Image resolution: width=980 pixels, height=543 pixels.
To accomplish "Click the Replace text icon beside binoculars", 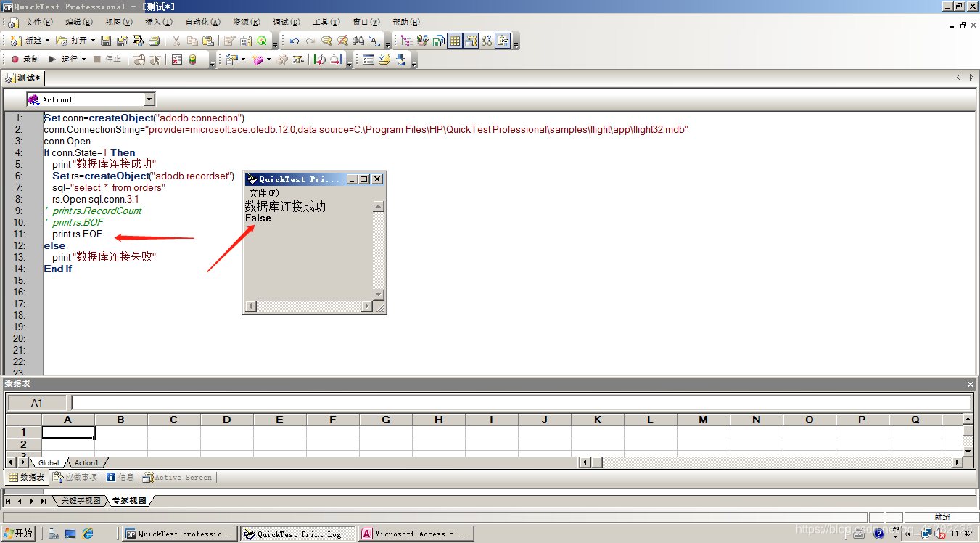I will [x=374, y=41].
